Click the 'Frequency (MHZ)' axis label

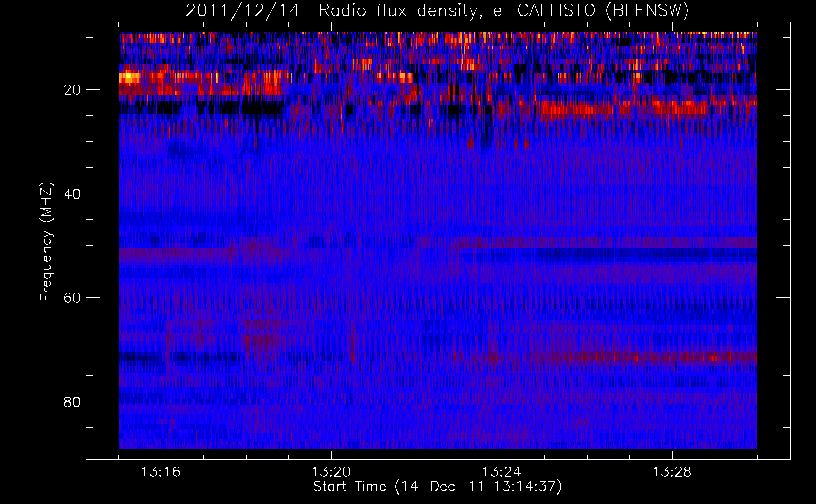pyautogui.click(x=46, y=242)
